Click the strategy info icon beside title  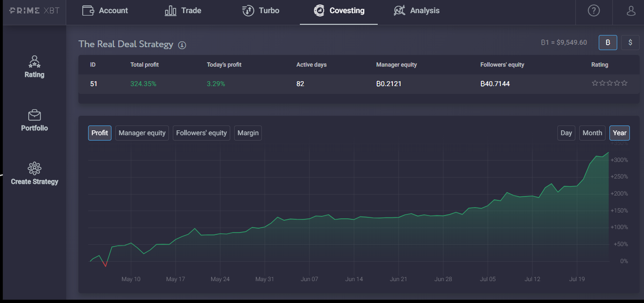pos(182,45)
